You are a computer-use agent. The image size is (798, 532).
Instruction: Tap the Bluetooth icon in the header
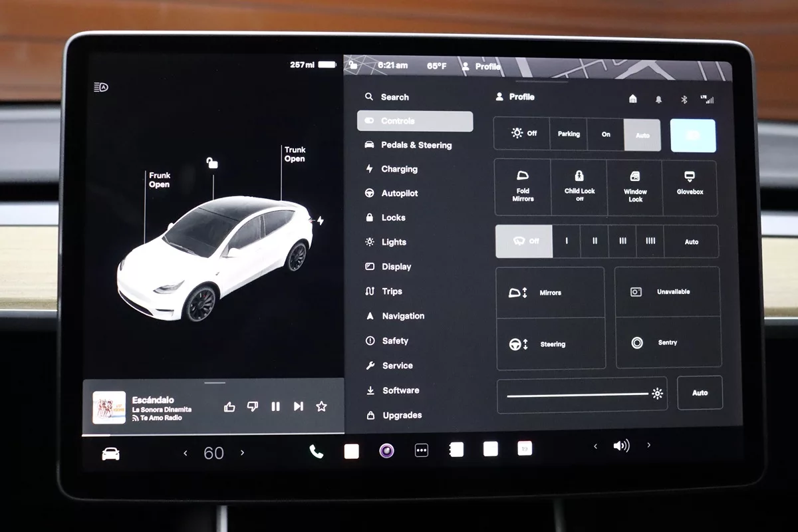click(x=683, y=99)
